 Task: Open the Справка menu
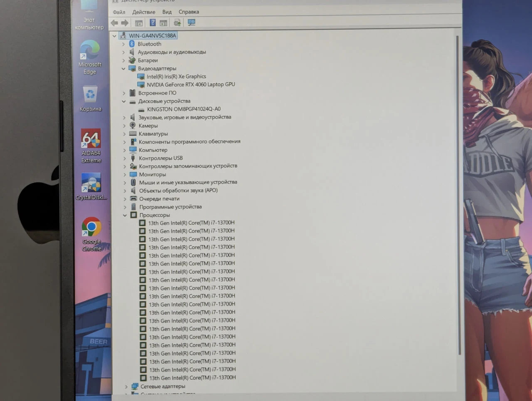189,12
